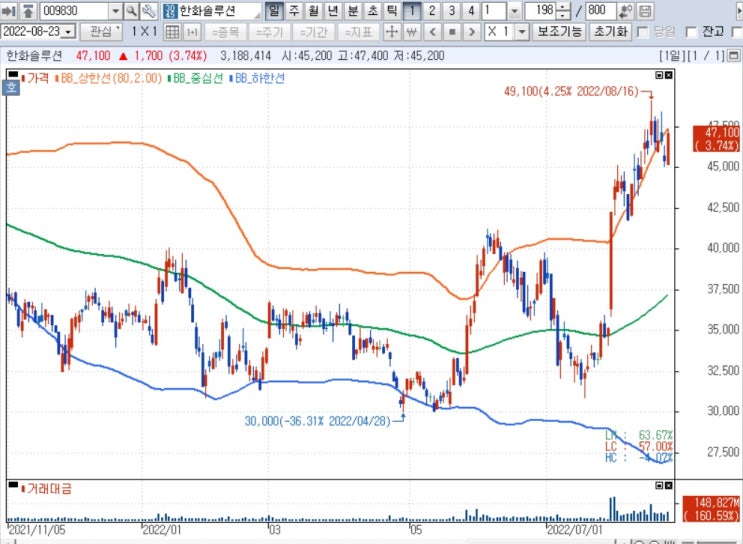
Task: Click the up-arrow pin icon beside stock code
Action: coord(28,10)
